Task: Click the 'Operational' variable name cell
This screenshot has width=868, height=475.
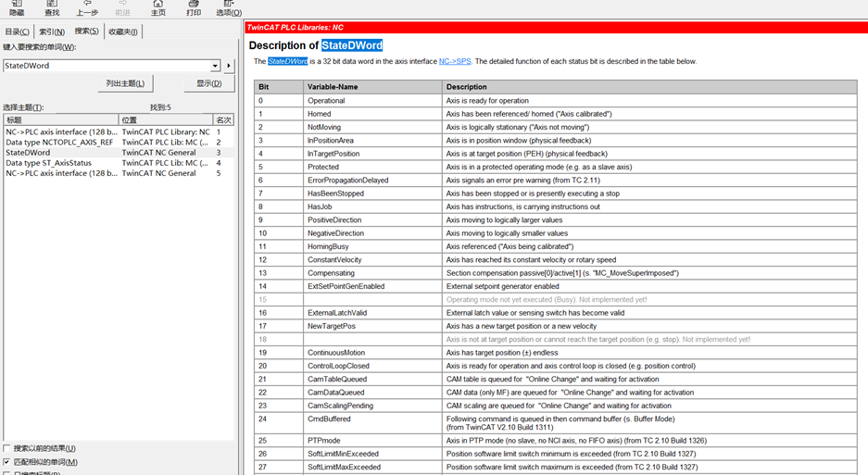Action: (x=373, y=101)
